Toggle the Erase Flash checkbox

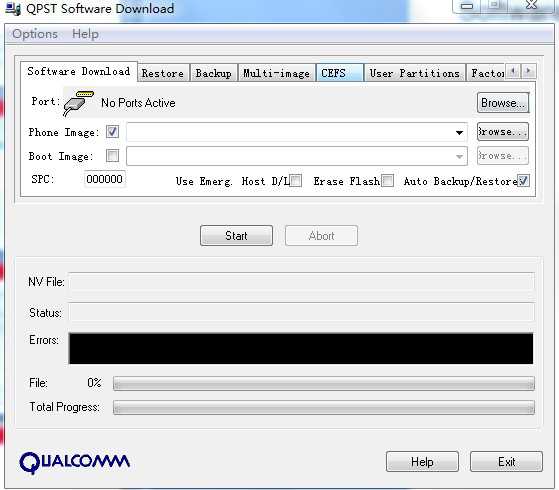388,180
